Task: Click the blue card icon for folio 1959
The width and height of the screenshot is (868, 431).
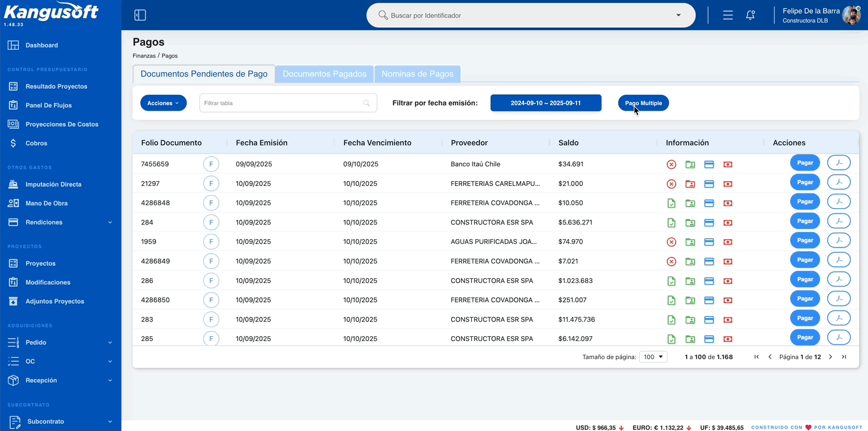Action: [x=709, y=242]
